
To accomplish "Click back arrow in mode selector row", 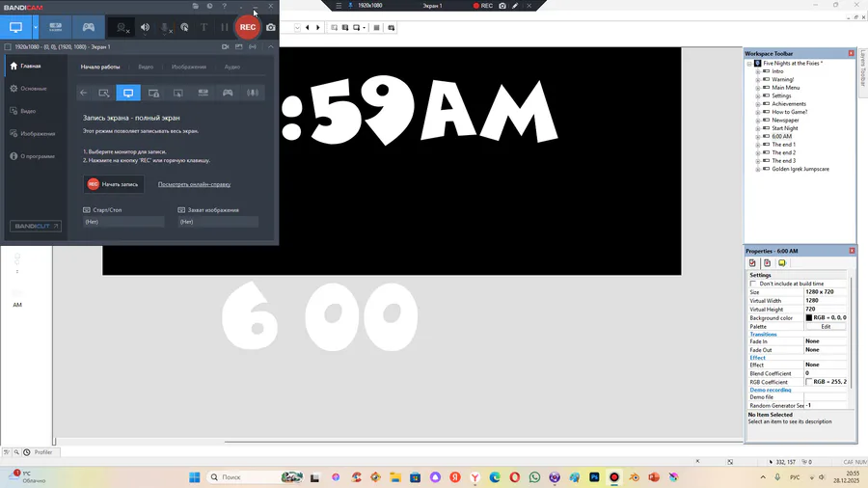I will (x=84, y=93).
